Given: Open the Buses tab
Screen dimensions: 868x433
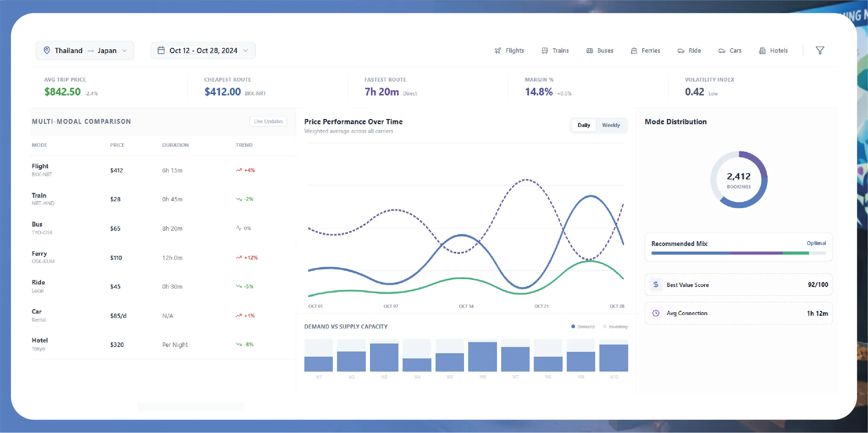Looking at the screenshot, I should coord(600,51).
